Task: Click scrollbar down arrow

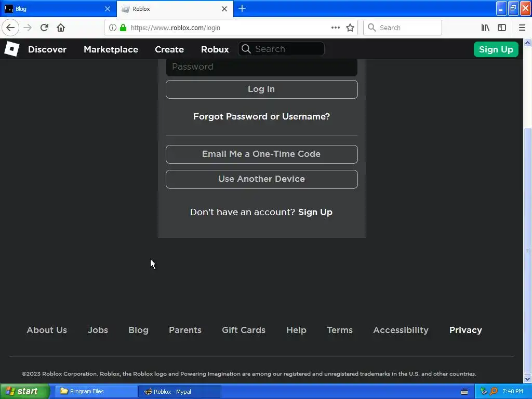Action: pyautogui.click(x=528, y=379)
